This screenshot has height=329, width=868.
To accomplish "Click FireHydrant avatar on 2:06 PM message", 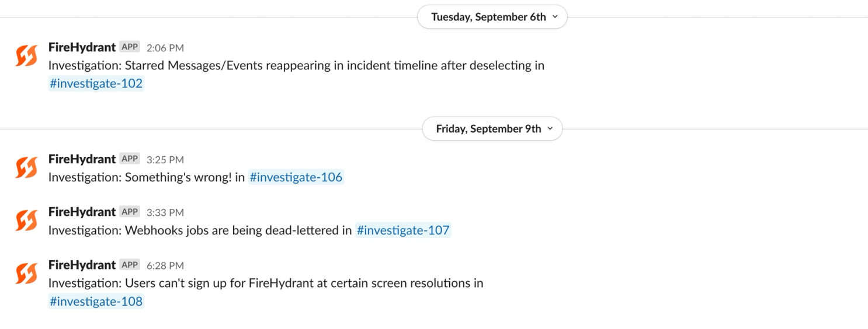I will (26, 56).
